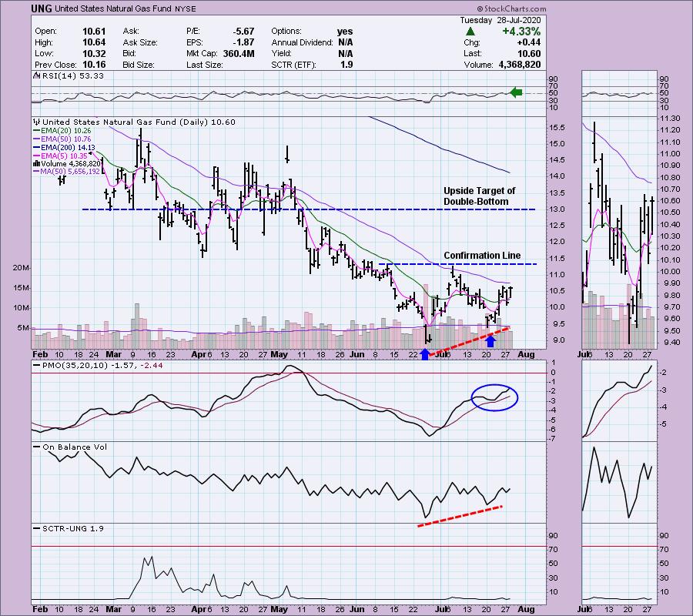The height and width of the screenshot is (616, 693).
Task: Click the 20M volume axis label
Action: pos(22,268)
